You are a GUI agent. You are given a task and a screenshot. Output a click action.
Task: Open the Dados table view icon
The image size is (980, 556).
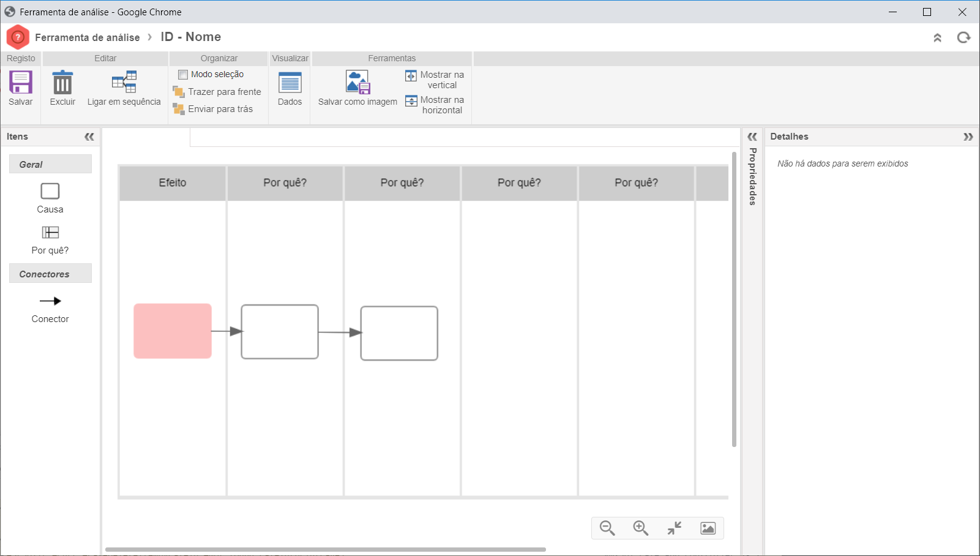pos(290,83)
